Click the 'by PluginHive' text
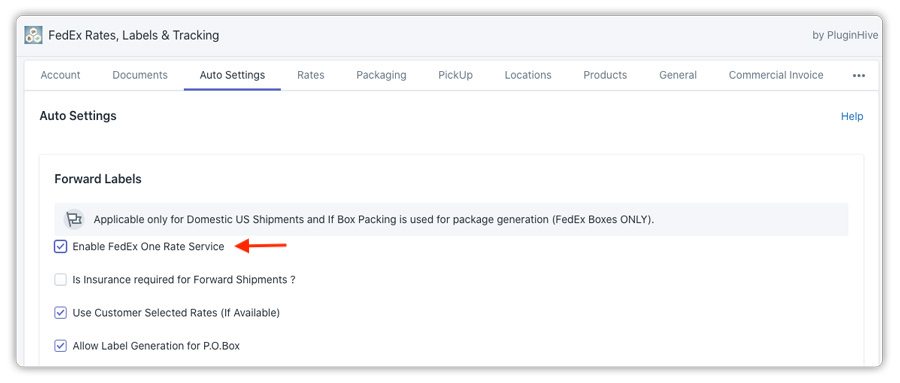900x383 pixels. pyautogui.click(x=845, y=35)
